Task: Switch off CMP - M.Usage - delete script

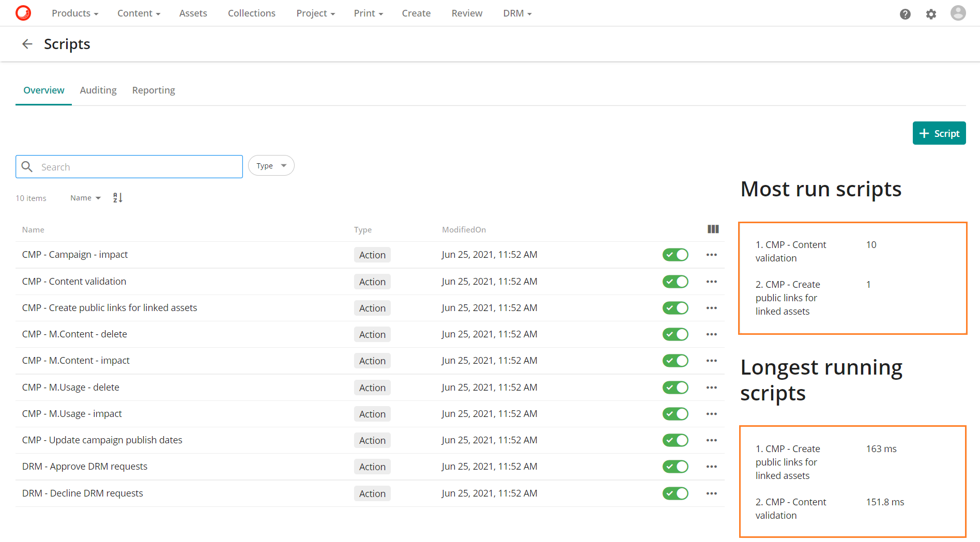Action: point(676,388)
